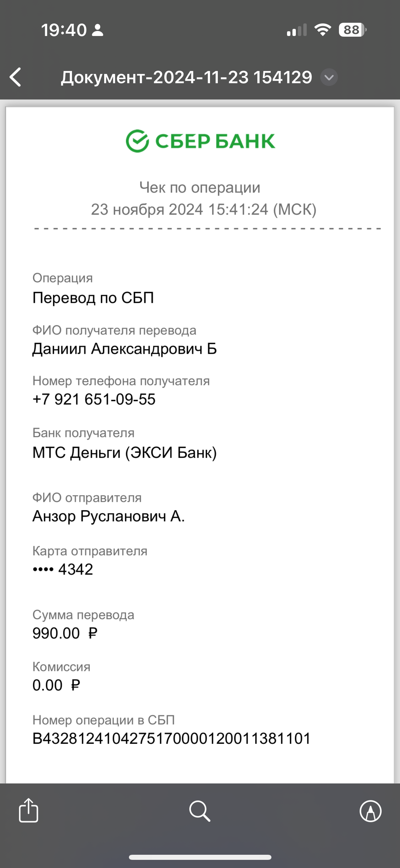This screenshot has width=400, height=868.
Task: Open the share sheet icon
Action: (x=28, y=810)
